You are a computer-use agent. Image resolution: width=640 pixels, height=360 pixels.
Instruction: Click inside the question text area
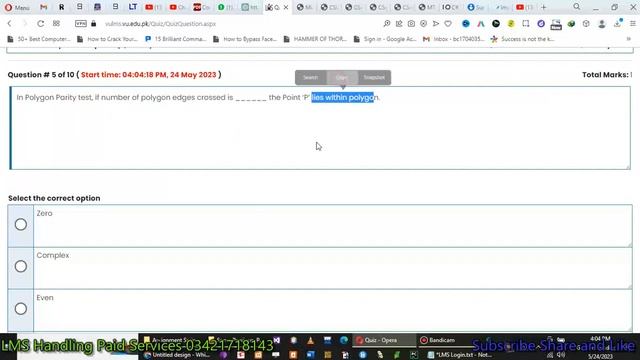tap(320, 128)
